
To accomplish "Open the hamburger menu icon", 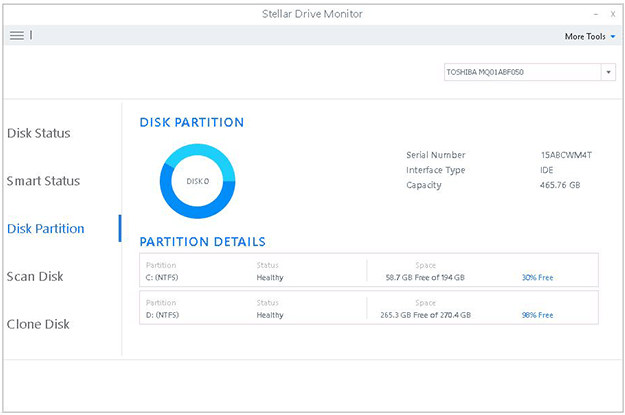I will [17, 35].
